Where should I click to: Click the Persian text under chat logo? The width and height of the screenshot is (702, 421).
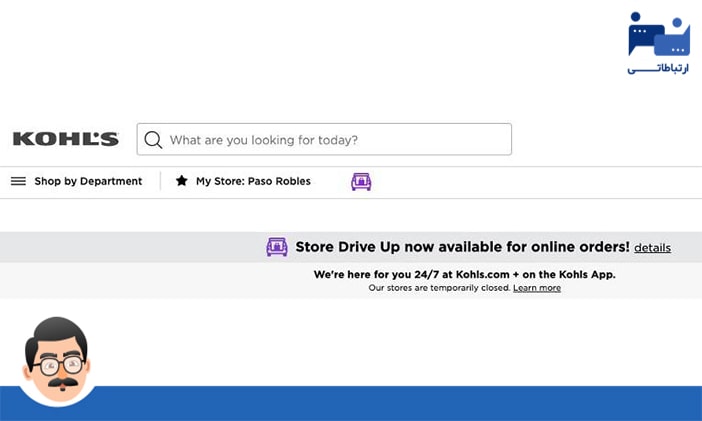(x=658, y=69)
